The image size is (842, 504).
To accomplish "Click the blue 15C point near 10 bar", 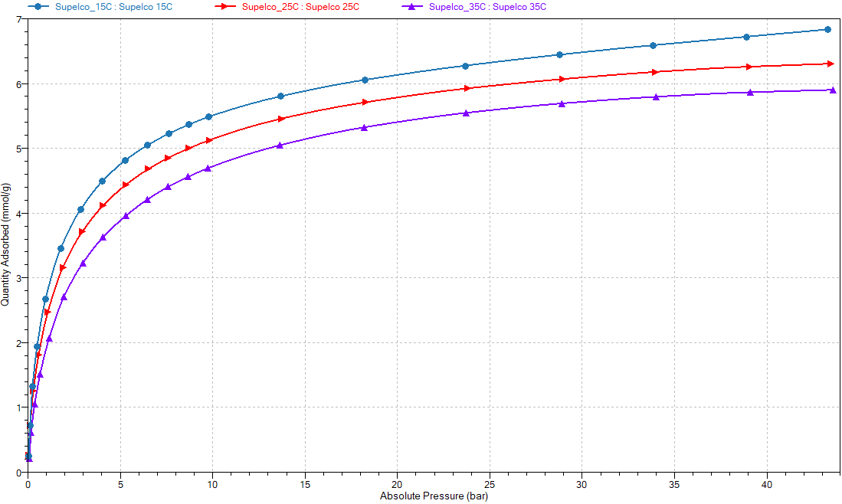I will pyautogui.click(x=209, y=116).
